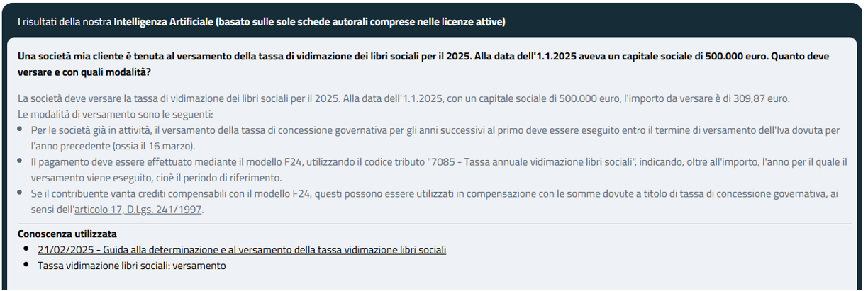Click "I risultati della nostra" in the dark header

tap(65, 22)
